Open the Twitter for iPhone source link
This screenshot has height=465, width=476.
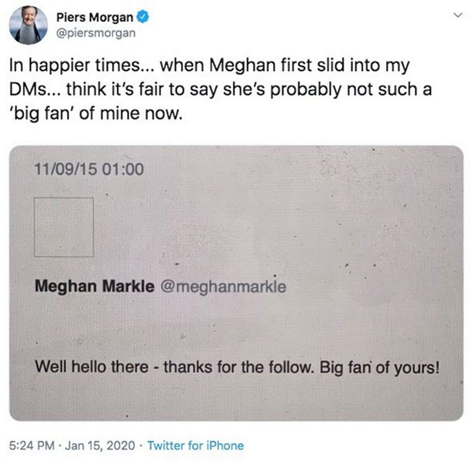click(195, 446)
